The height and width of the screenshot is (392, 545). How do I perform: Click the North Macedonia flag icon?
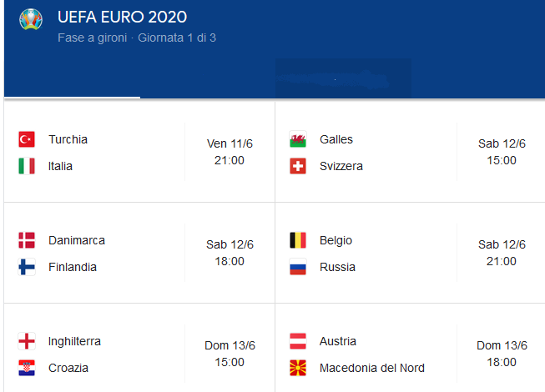298,368
